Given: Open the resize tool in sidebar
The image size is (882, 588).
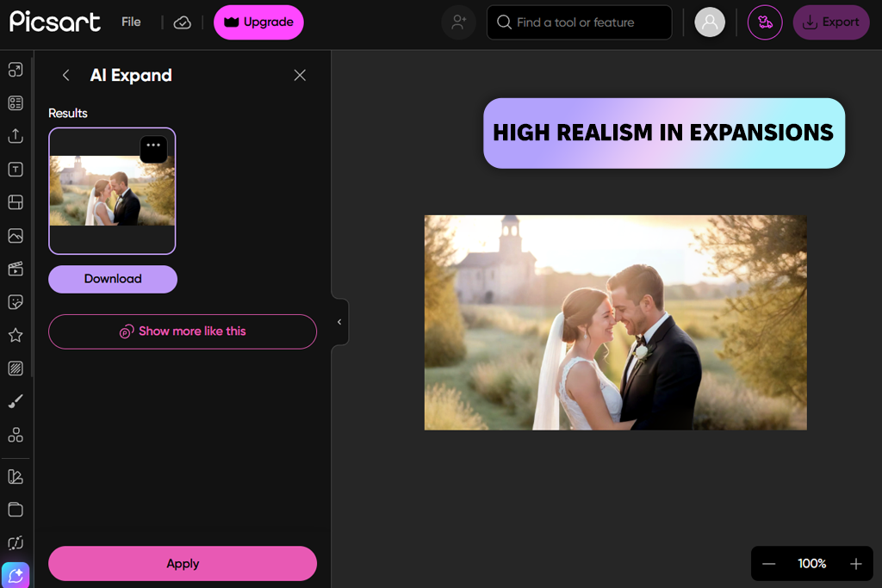Looking at the screenshot, I should point(16,70).
